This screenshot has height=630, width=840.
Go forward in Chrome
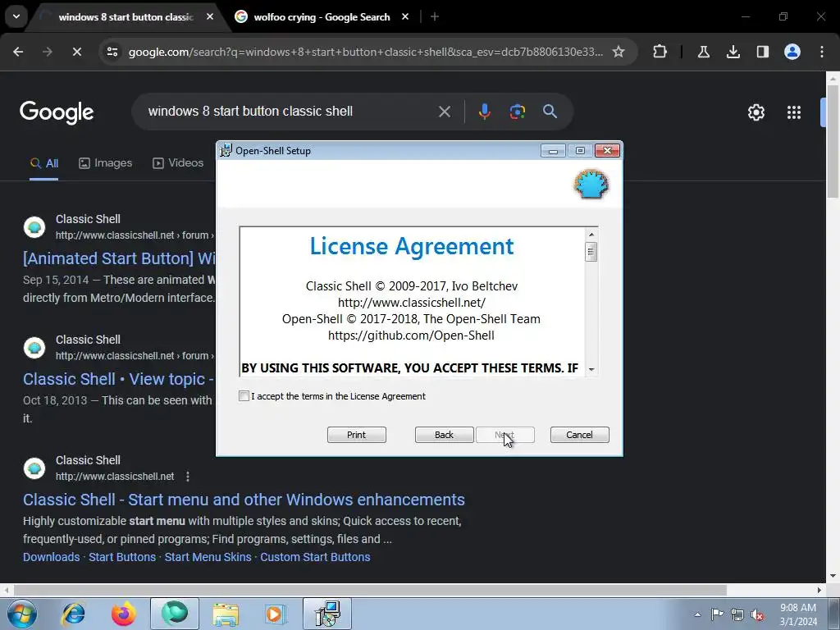tap(47, 52)
